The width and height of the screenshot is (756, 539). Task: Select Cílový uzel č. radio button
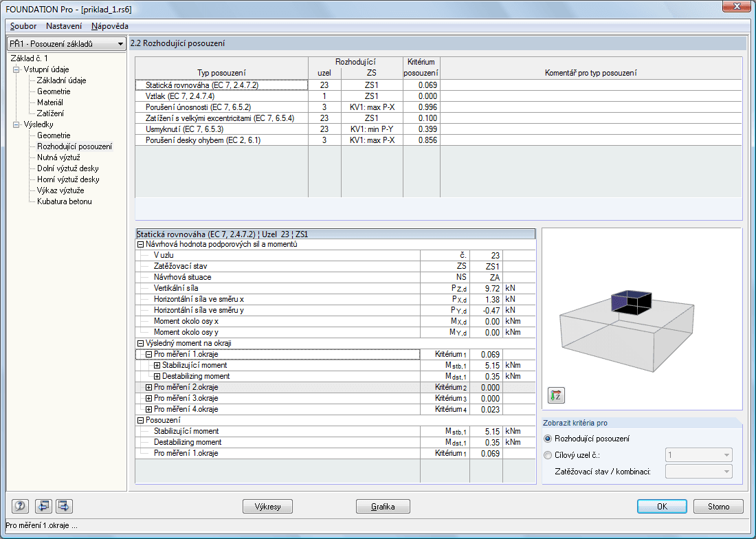(x=547, y=455)
